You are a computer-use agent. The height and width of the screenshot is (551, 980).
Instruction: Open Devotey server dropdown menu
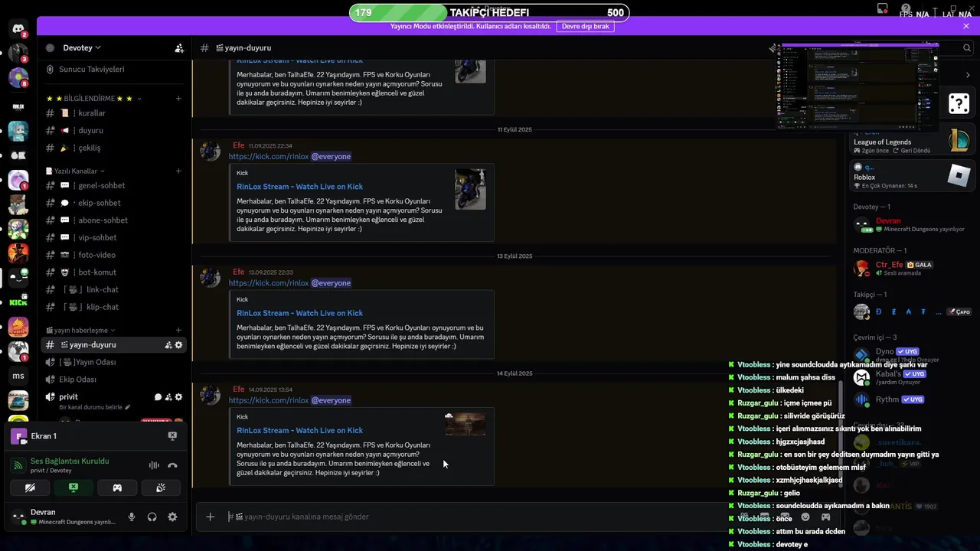(x=82, y=47)
